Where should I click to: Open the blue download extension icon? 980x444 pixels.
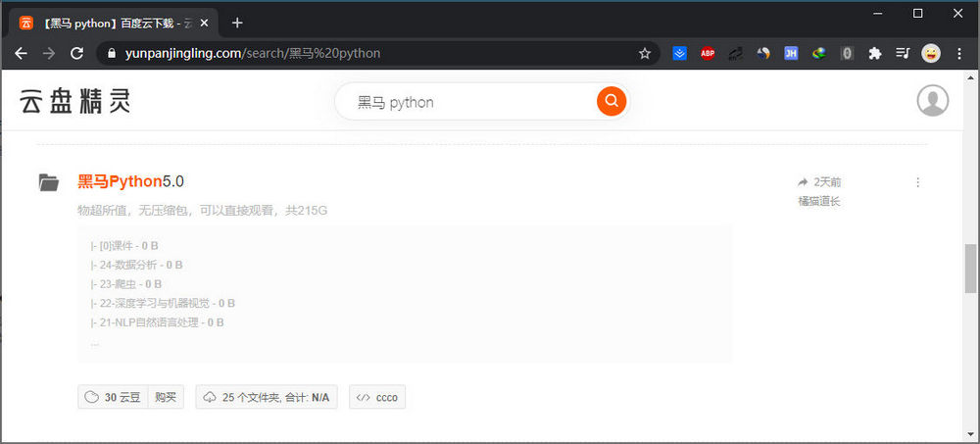click(679, 54)
